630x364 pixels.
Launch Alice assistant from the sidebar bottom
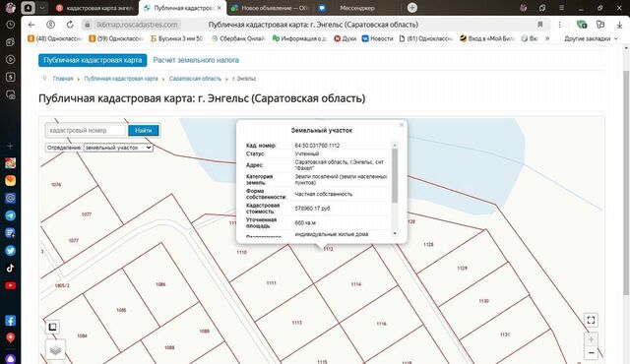click(11, 358)
